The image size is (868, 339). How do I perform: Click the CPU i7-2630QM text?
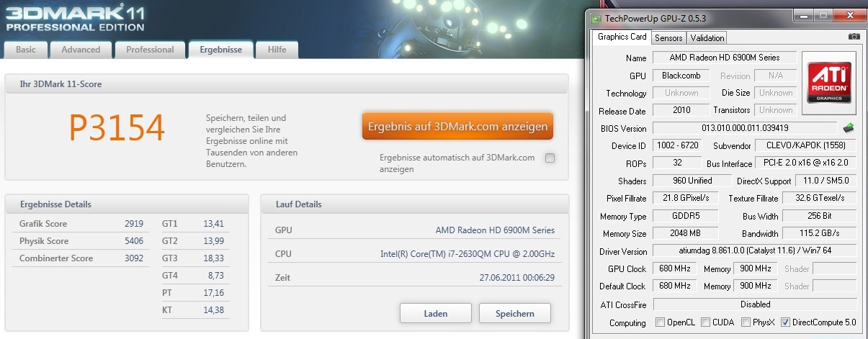coord(467,254)
